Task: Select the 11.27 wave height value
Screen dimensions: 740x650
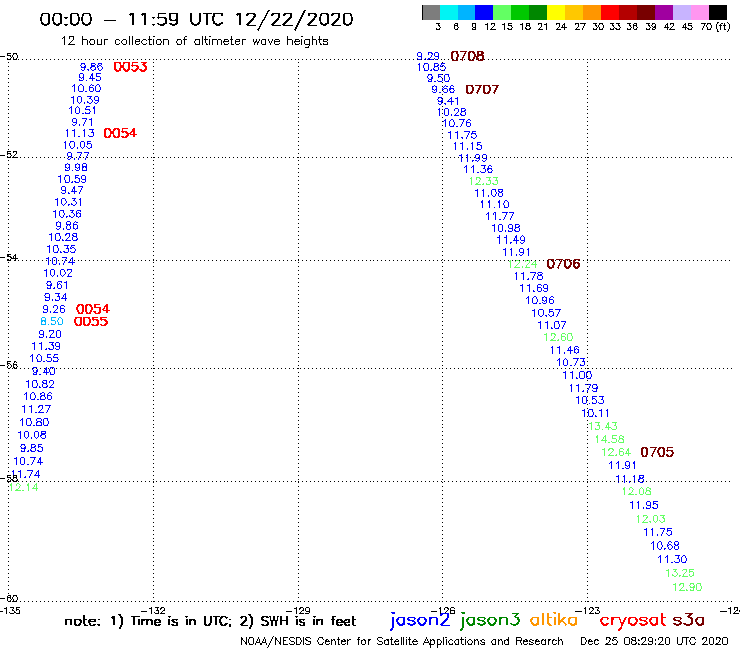Action: pos(36,410)
